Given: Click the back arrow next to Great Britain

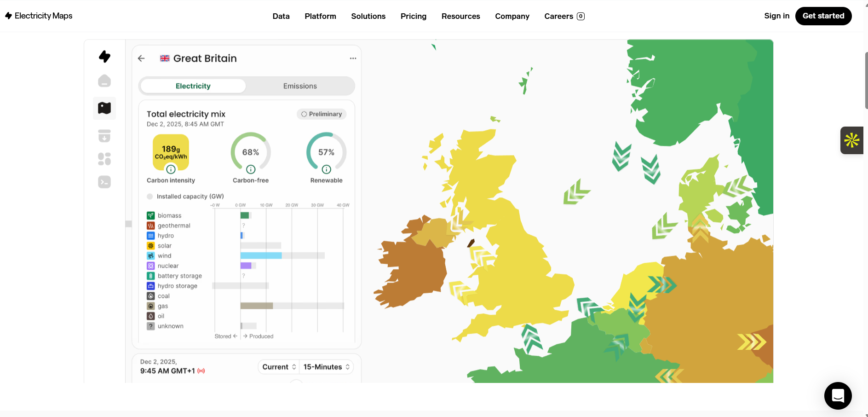Looking at the screenshot, I should pyautogui.click(x=141, y=58).
